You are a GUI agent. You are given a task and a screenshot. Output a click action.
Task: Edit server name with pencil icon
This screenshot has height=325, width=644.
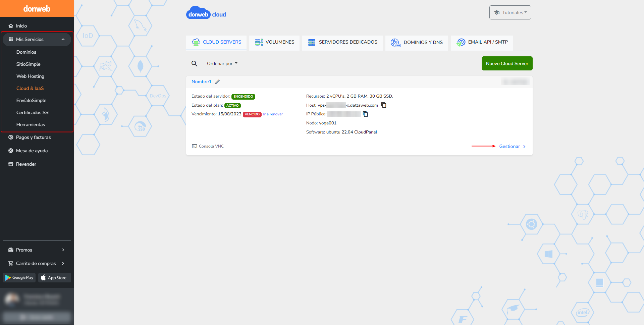[217, 82]
